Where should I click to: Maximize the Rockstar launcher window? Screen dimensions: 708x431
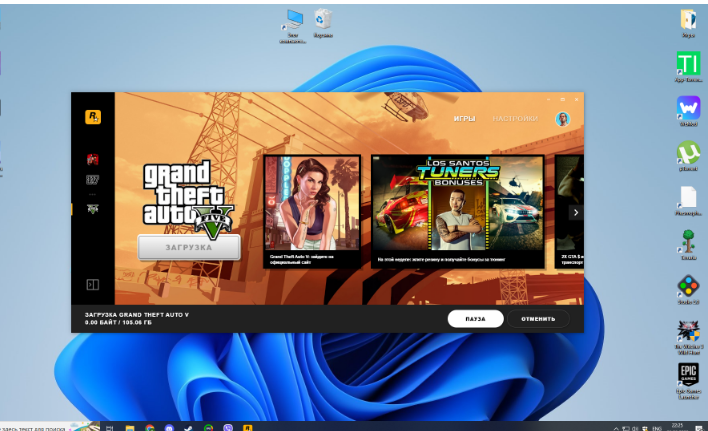(563, 99)
